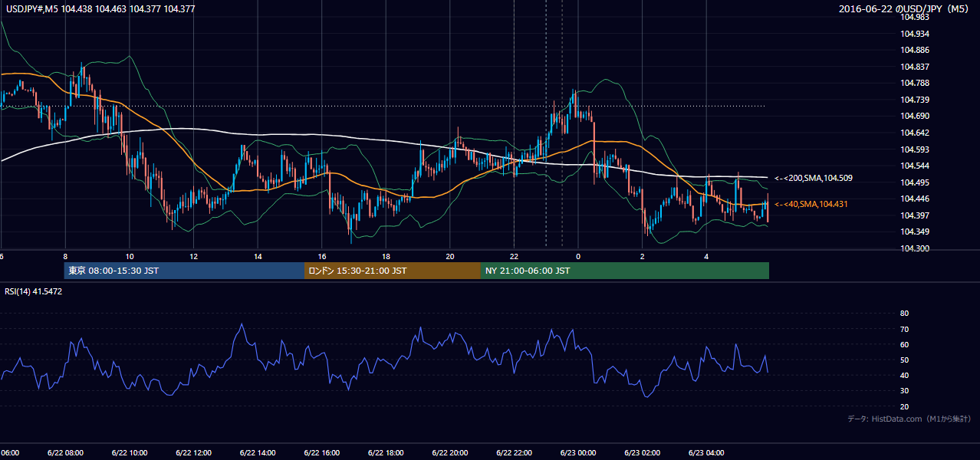
Task: Click price axis value 104.593
Action: (915, 149)
